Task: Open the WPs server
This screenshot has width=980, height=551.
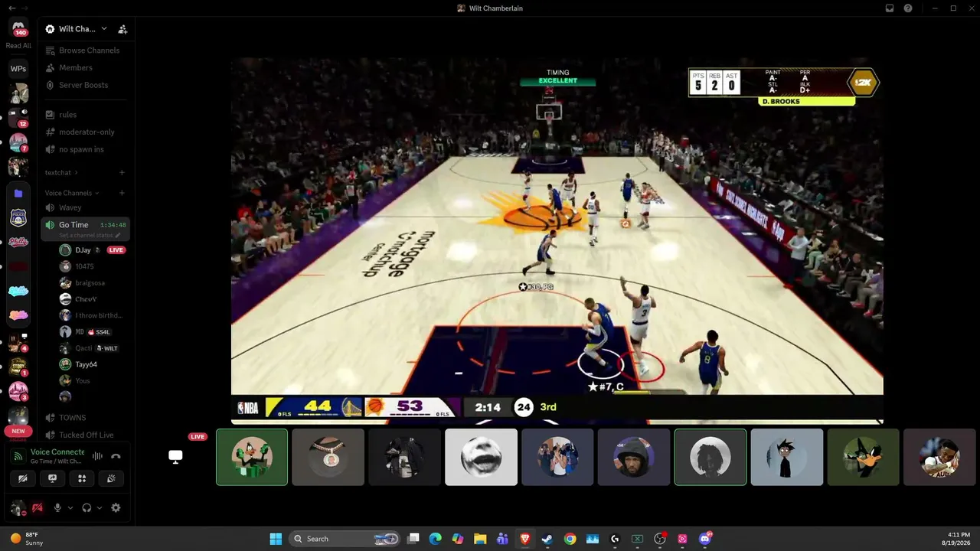Action: coord(18,69)
